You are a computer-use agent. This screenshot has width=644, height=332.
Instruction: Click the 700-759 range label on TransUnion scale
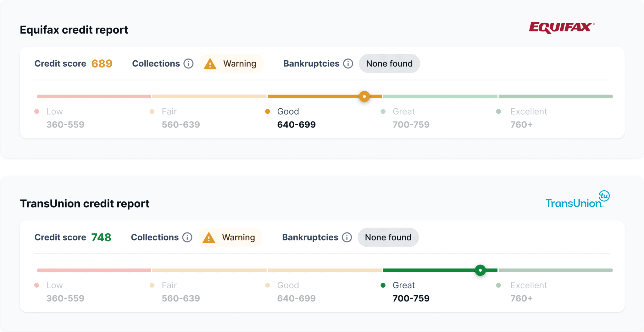point(411,298)
